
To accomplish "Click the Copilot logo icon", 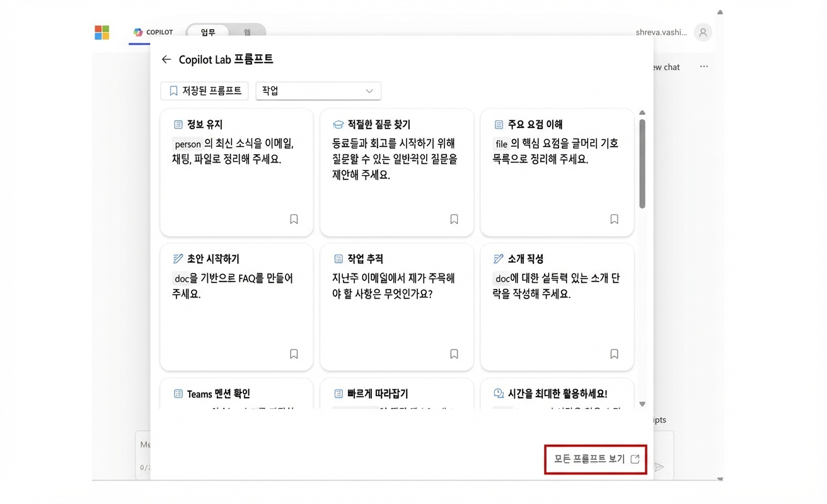I will point(138,32).
